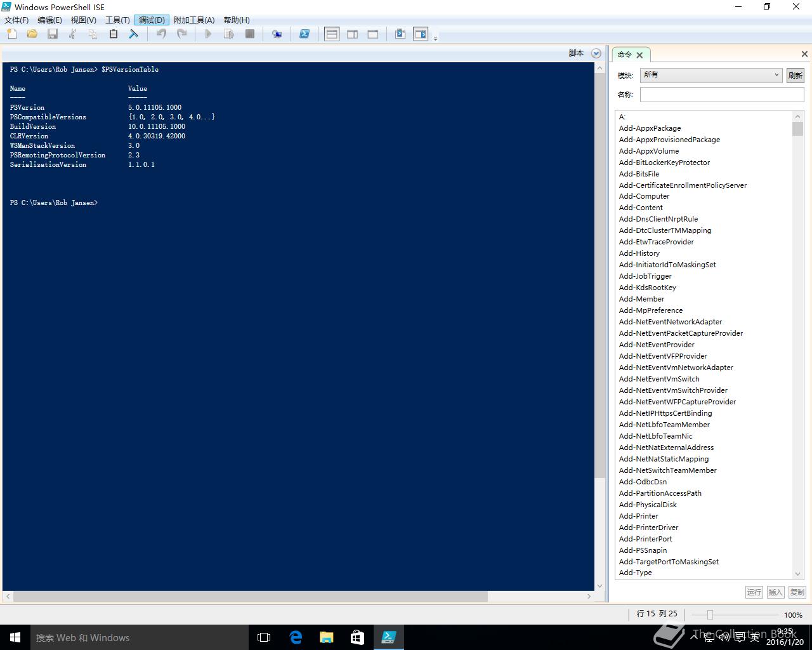
Task: Select Add-Printer command entry
Action: coord(638,516)
